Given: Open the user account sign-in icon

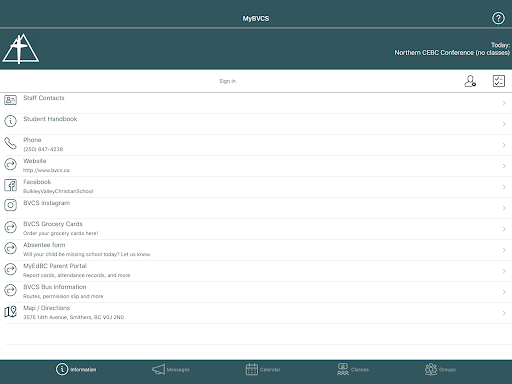Looking at the screenshot, I should click(470, 81).
